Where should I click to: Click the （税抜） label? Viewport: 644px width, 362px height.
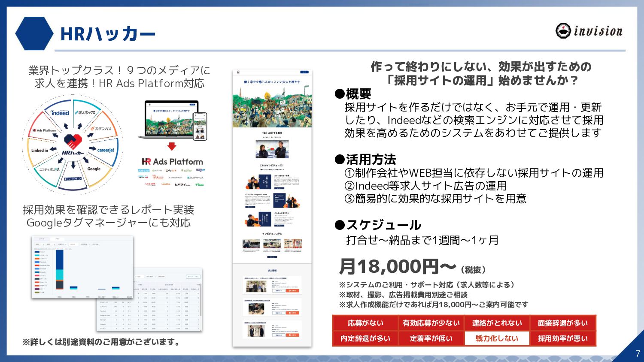click(x=473, y=270)
